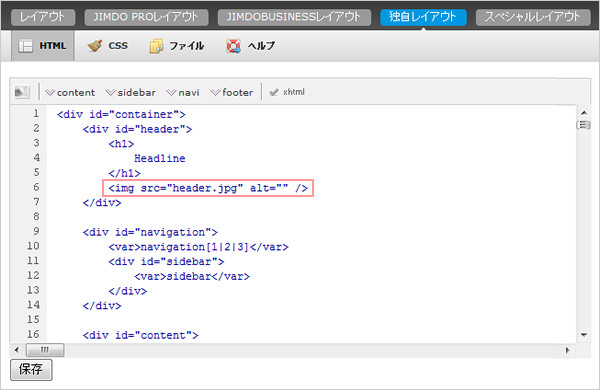
Task: Click the <var>sidebar</var> line
Action: click(x=192, y=276)
